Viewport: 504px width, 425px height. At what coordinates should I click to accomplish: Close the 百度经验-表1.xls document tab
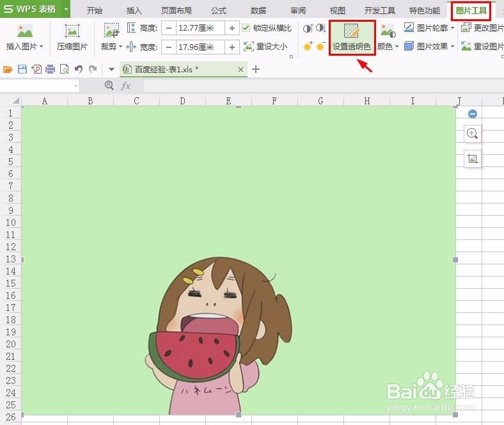point(240,70)
